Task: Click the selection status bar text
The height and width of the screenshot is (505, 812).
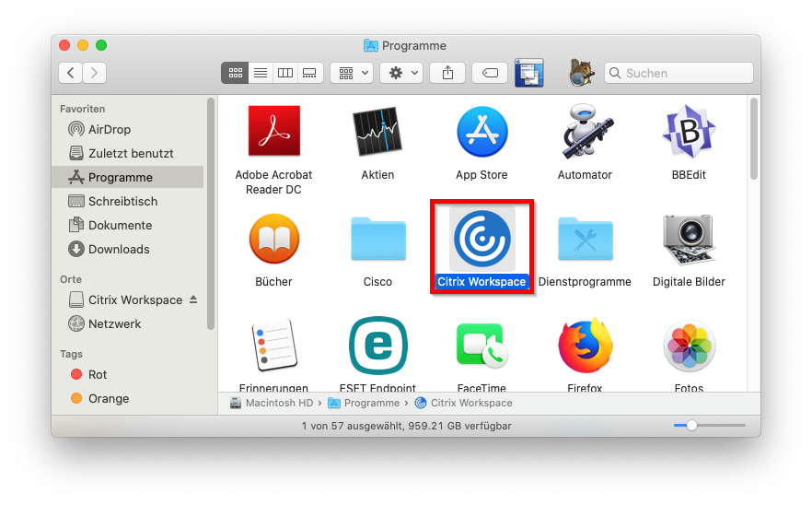Action: coord(407,426)
